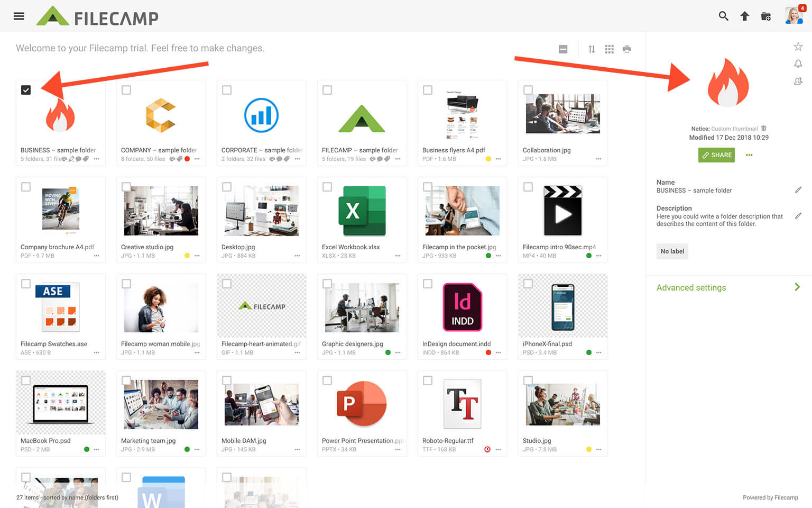Click the No label button

(x=672, y=251)
